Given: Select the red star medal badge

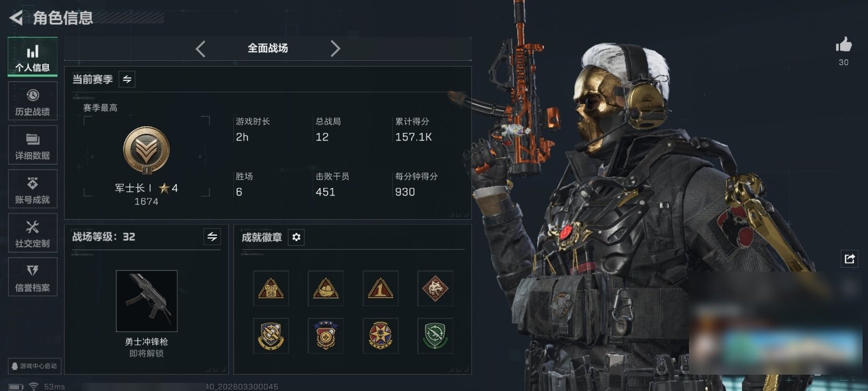Looking at the screenshot, I should pos(380,336).
